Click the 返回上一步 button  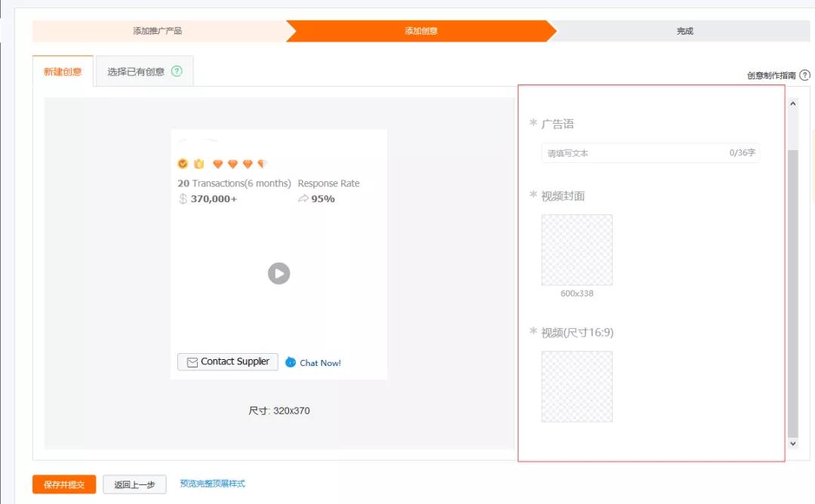pyautogui.click(x=134, y=484)
